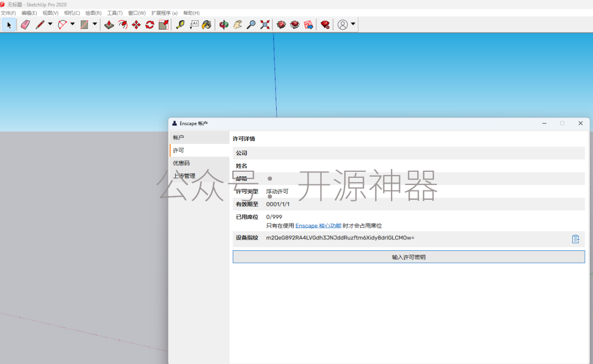This screenshot has height=364, width=593.
Task: Open the Arc tool dropdown arrow
Action: [72, 24]
